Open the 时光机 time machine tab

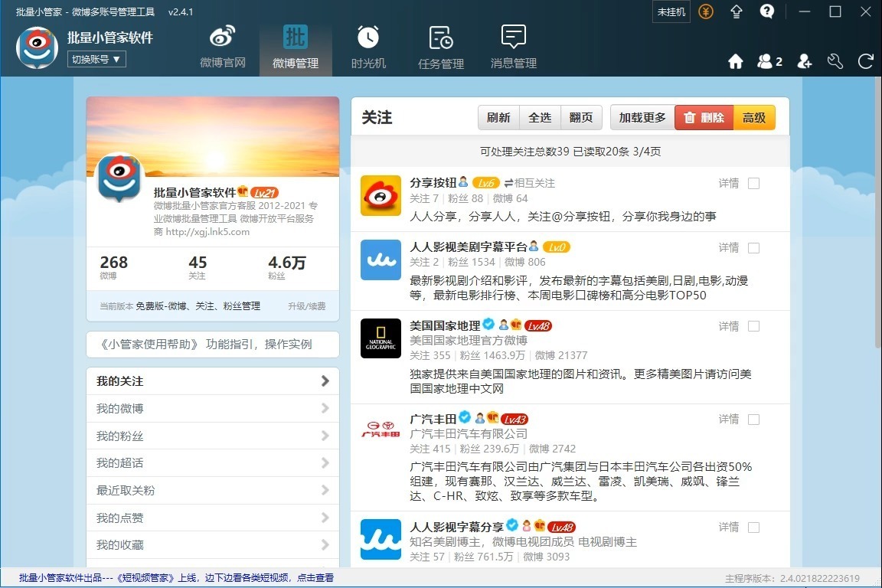[x=368, y=47]
